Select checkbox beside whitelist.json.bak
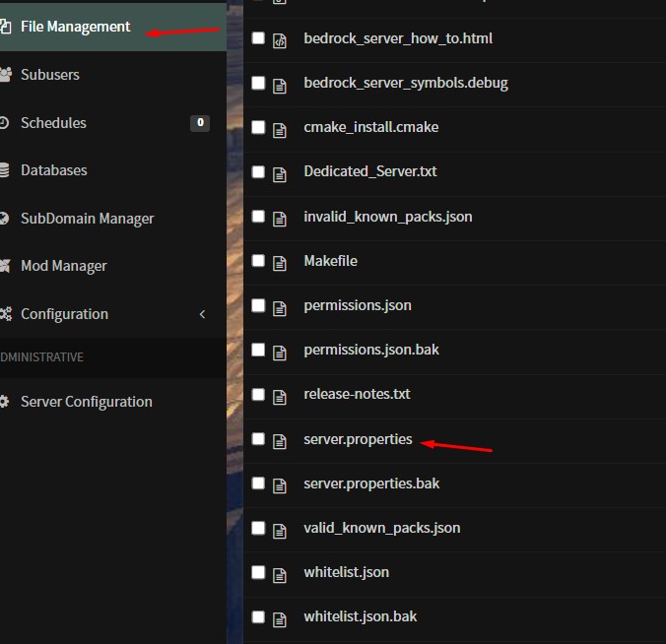Screen dimensions: 666x644 pyautogui.click(x=258, y=616)
